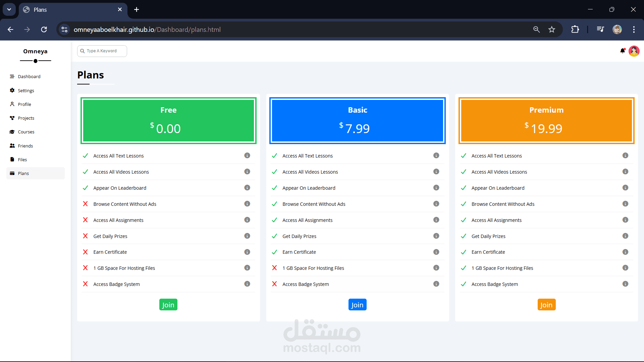Select Friends in sidebar menu
Image resolution: width=644 pixels, height=362 pixels.
[x=25, y=146]
